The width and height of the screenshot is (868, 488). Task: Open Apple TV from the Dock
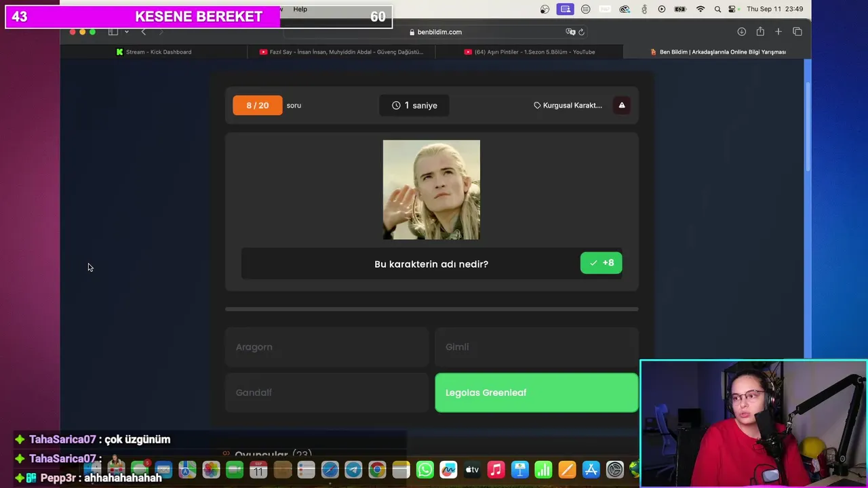point(472,470)
